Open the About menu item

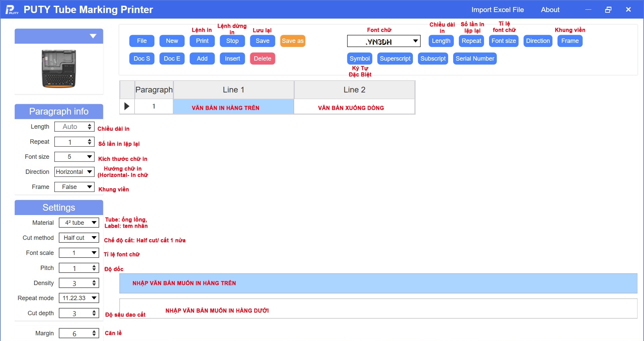point(550,10)
